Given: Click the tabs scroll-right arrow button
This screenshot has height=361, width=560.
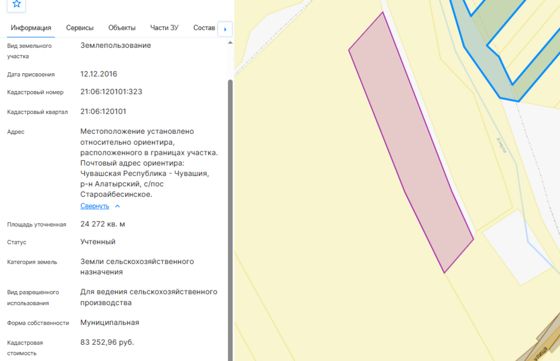Looking at the screenshot, I should point(225,29).
